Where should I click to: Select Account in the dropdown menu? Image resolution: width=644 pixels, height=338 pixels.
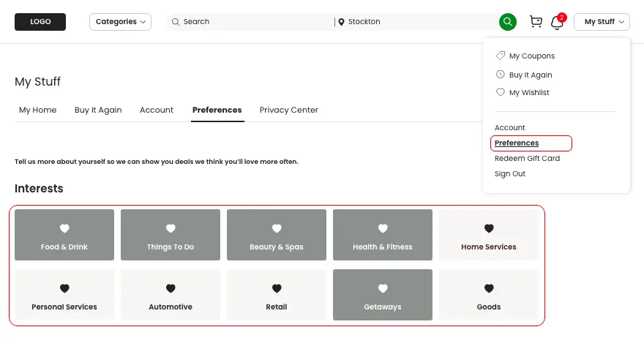(x=509, y=128)
